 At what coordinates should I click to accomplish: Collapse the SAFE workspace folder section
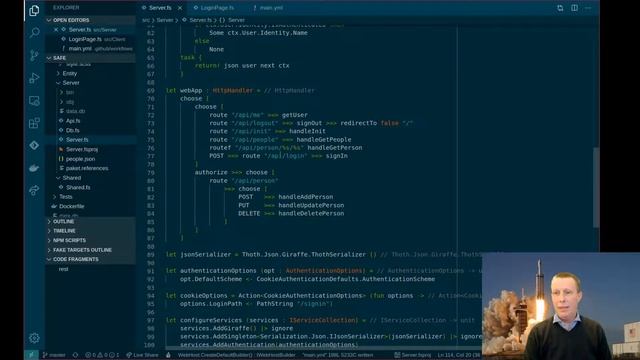click(x=90, y=58)
